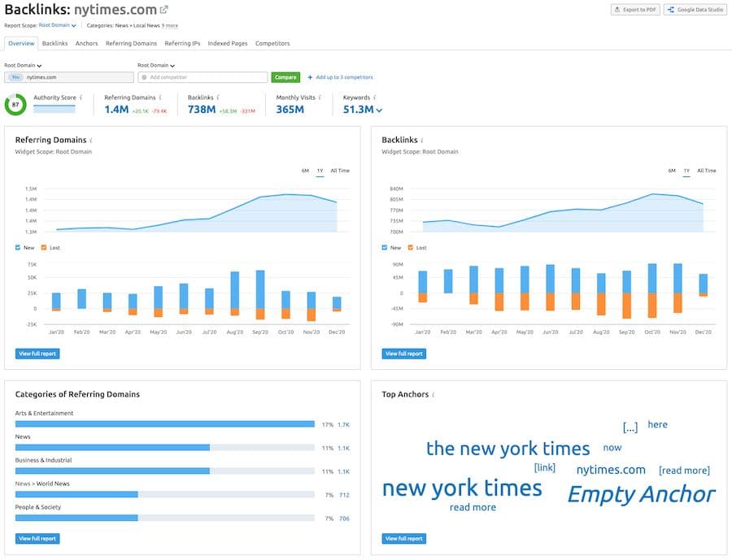Screen dimensions: 732x560
Task: Click info icon beside Backlinks metric
Action: pos(218,98)
